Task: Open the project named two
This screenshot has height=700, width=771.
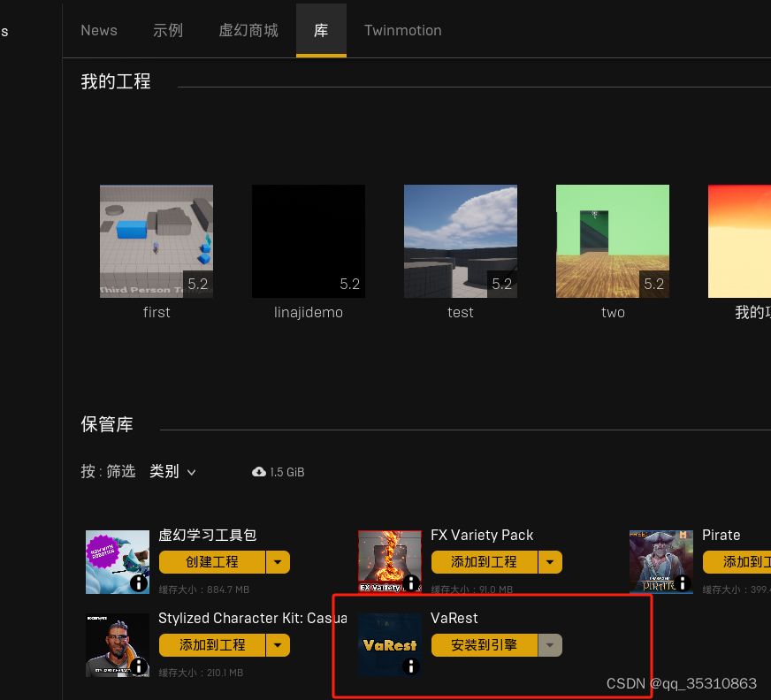Action: 613,240
